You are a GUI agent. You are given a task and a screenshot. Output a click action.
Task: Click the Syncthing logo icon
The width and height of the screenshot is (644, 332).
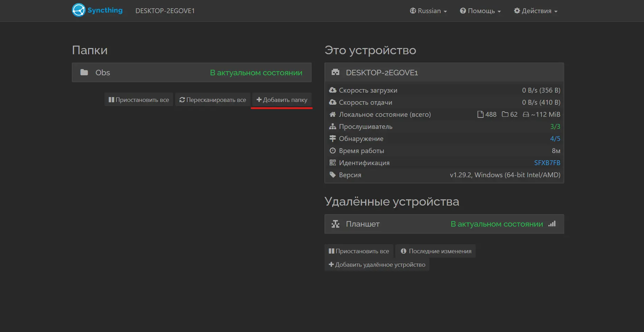79,10
